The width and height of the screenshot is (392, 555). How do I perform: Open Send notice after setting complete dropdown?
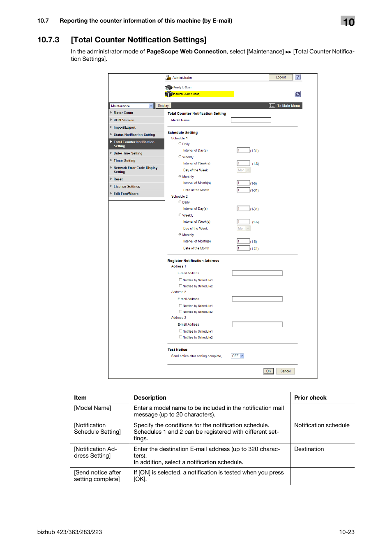pos(238,356)
